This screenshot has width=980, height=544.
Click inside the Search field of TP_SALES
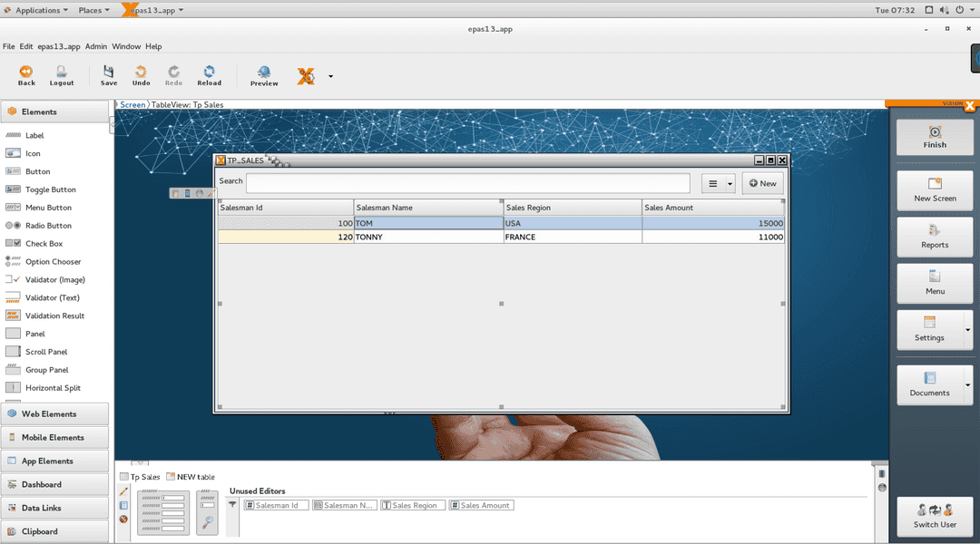pos(454,181)
